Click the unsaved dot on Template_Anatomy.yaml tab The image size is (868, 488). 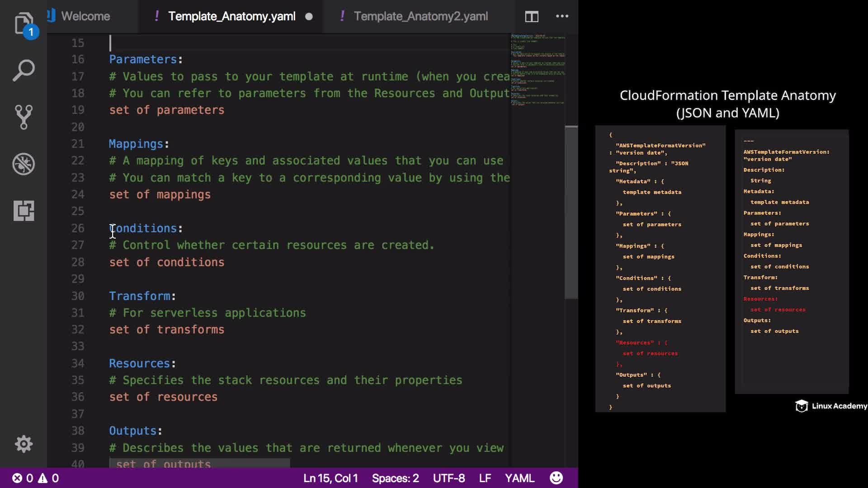coord(309,17)
